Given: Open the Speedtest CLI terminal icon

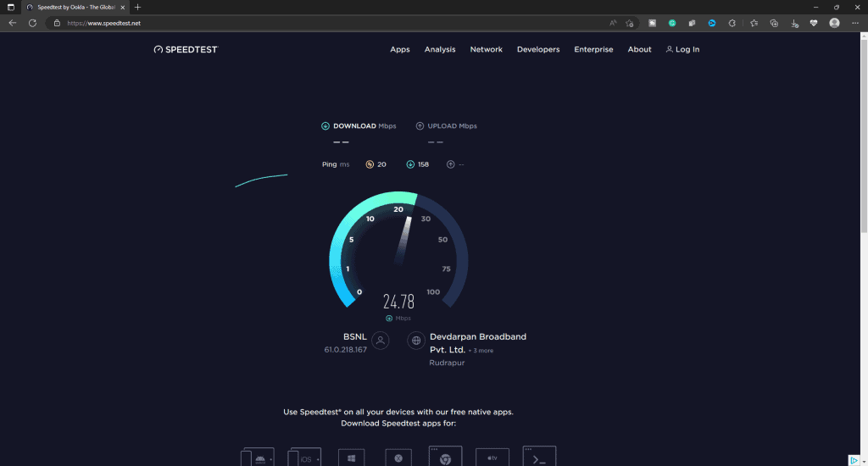Looking at the screenshot, I should [539, 457].
